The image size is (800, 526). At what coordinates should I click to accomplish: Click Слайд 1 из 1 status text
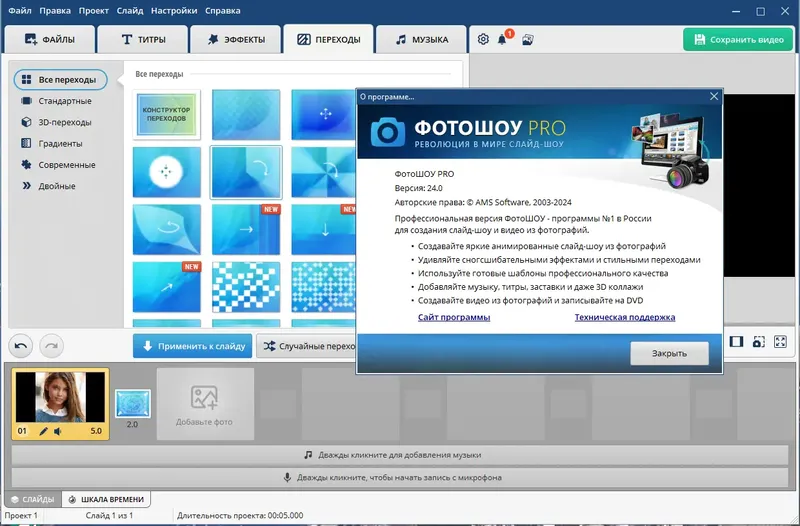(109, 515)
